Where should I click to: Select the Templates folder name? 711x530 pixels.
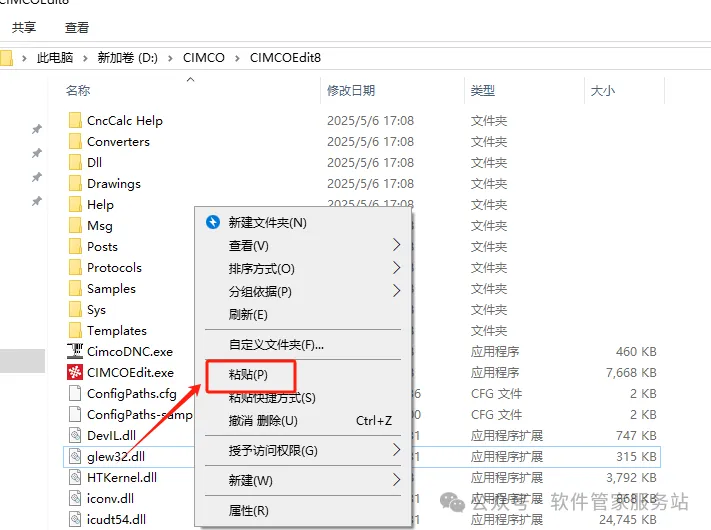(117, 331)
